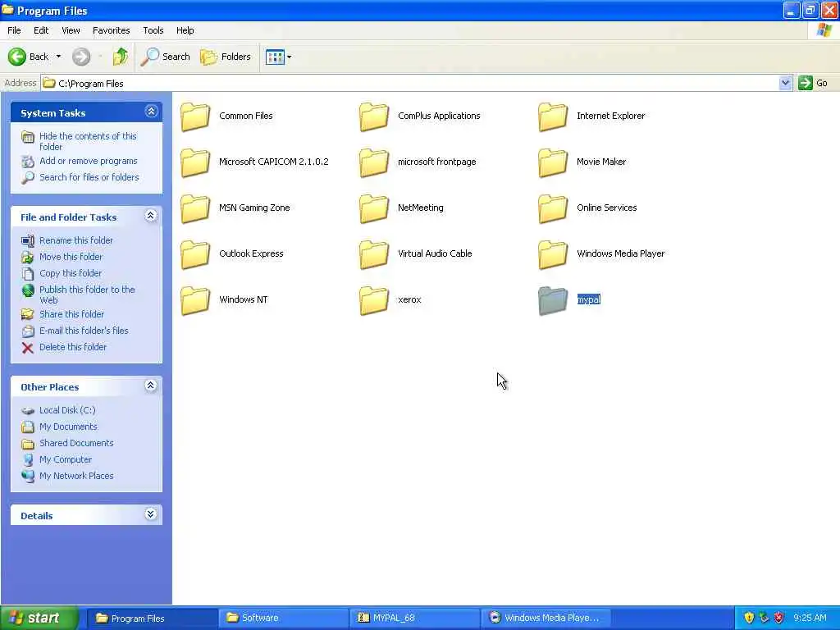Select the greyed mypal folder icon
Image resolution: width=840 pixels, height=630 pixels.
click(553, 300)
